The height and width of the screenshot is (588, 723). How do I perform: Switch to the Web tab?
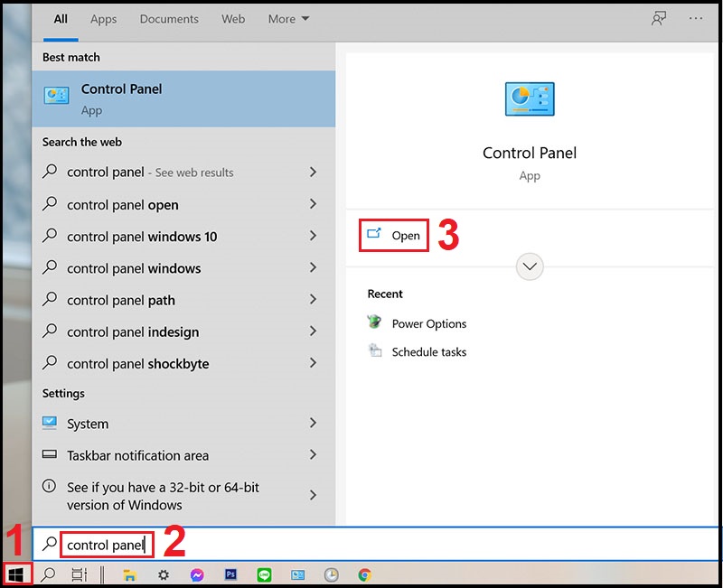click(x=233, y=19)
